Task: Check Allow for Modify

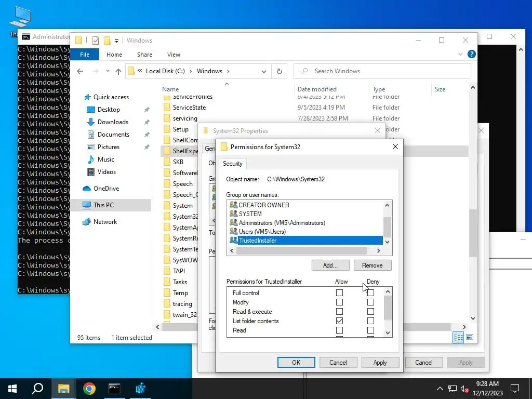Action: (339, 302)
